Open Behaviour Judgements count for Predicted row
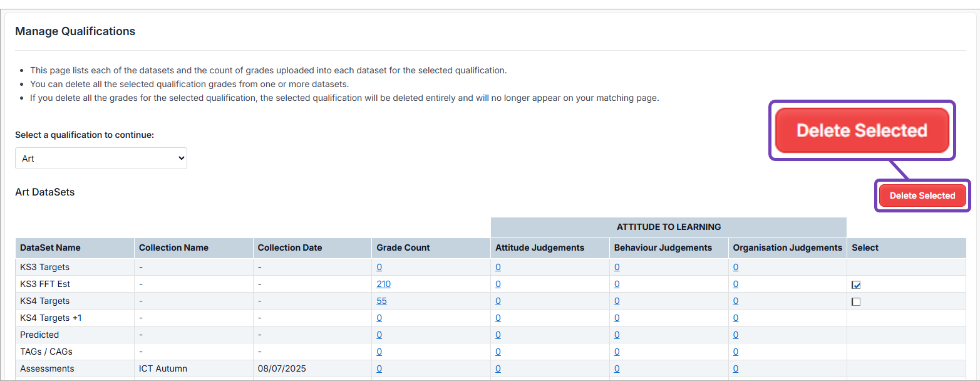 [617, 335]
